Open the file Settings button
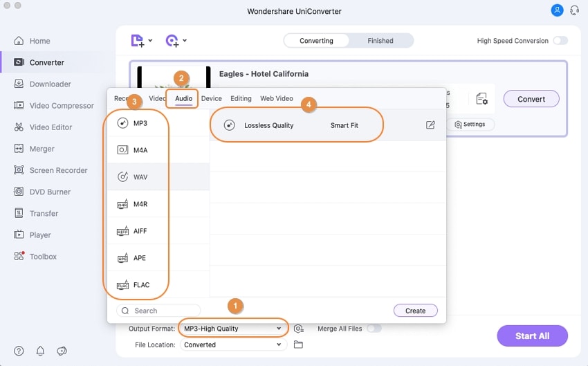Image resolution: width=588 pixels, height=366 pixels. pos(470,124)
